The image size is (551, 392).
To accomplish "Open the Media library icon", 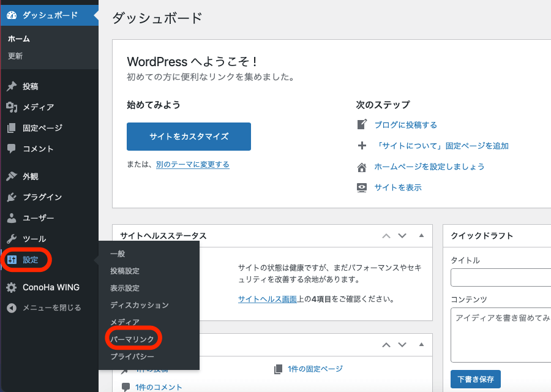I will pyautogui.click(x=11, y=107).
